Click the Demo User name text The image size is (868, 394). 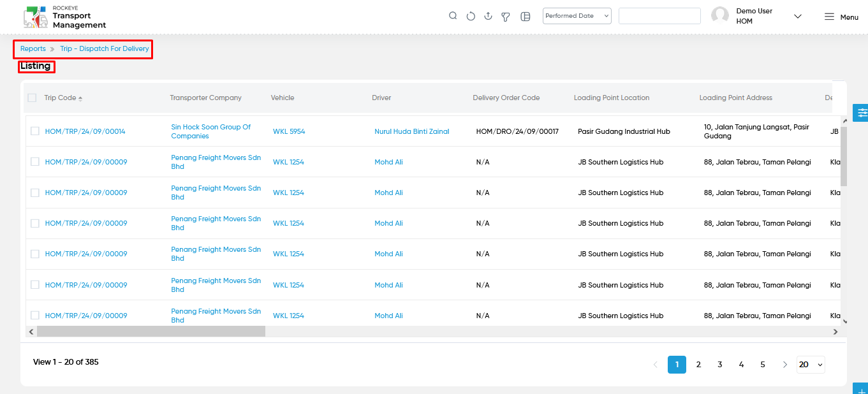[754, 11]
